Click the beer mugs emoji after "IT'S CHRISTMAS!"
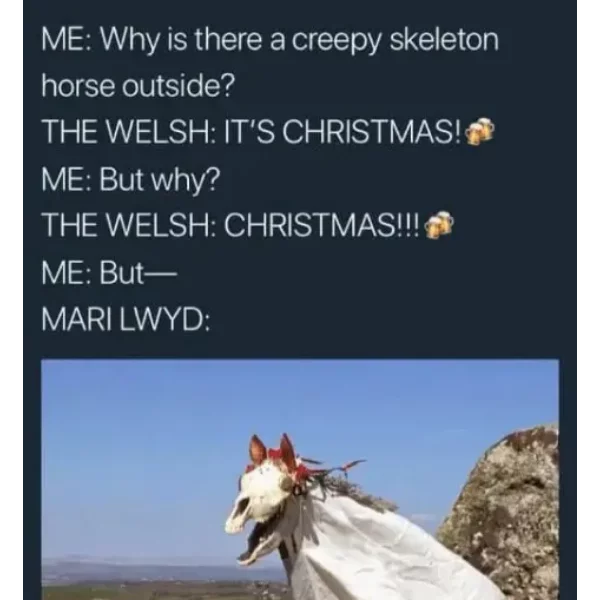 tap(479, 131)
